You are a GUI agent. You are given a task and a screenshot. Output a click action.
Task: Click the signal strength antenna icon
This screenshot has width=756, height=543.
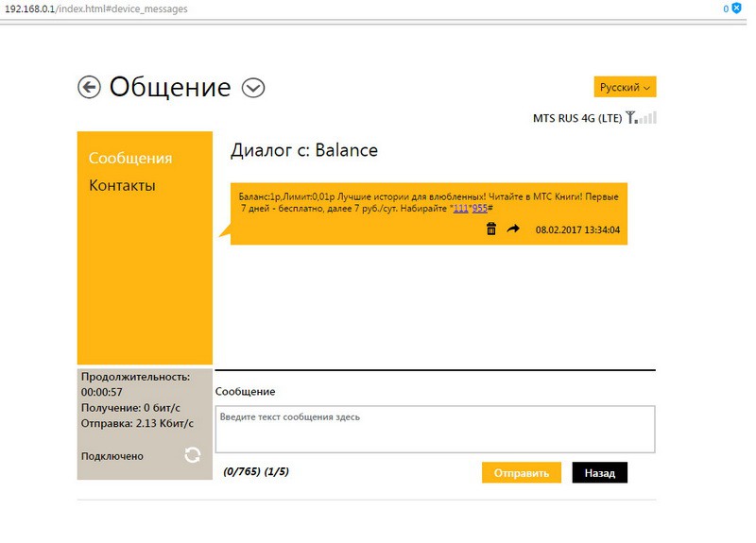(x=642, y=118)
